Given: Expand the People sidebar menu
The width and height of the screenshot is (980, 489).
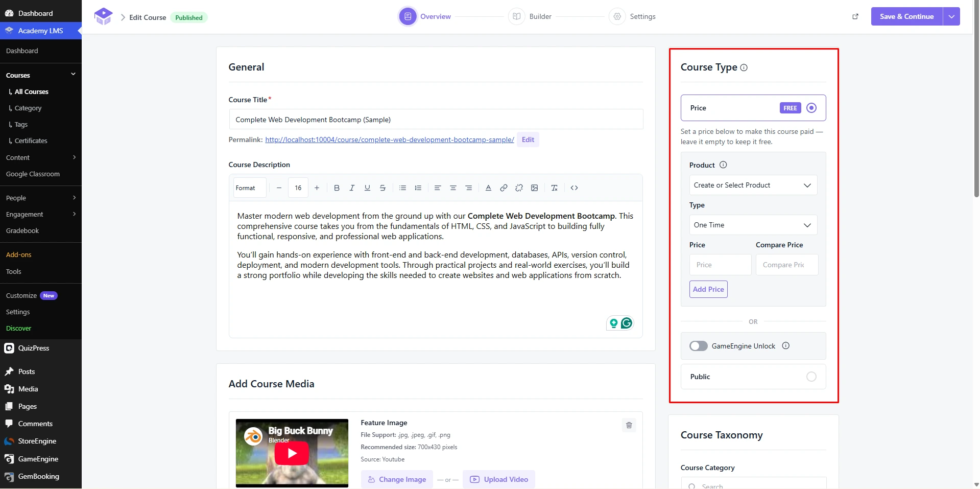Looking at the screenshot, I should pyautogui.click(x=41, y=198).
